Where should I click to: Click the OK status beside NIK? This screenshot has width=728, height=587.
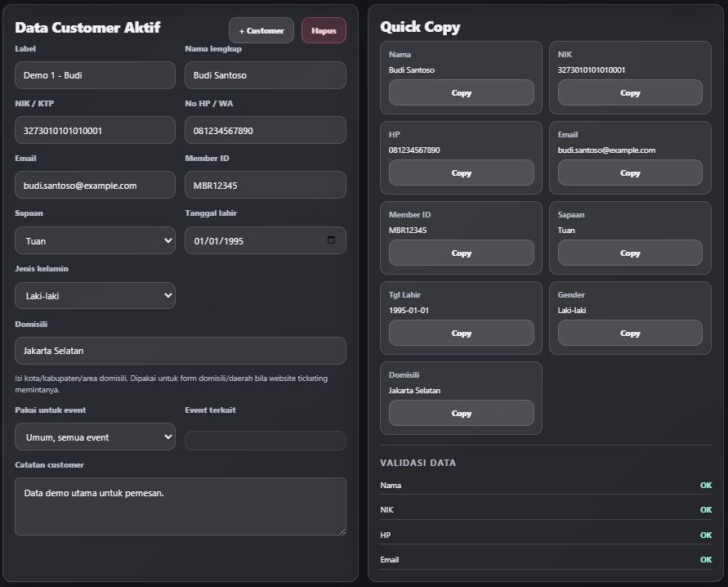[x=706, y=510]
